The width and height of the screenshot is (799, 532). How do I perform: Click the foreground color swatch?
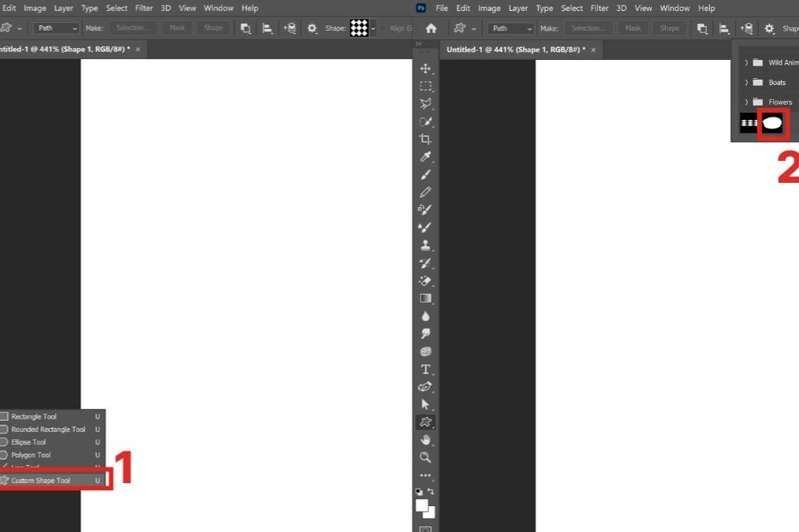click(x=422, y=504)
